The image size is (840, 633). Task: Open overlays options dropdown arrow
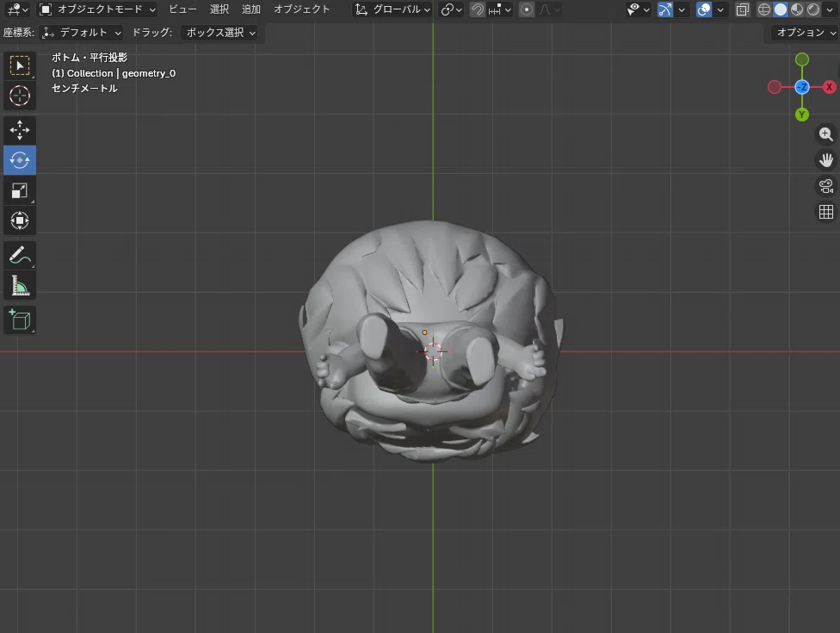pos(720,9)
